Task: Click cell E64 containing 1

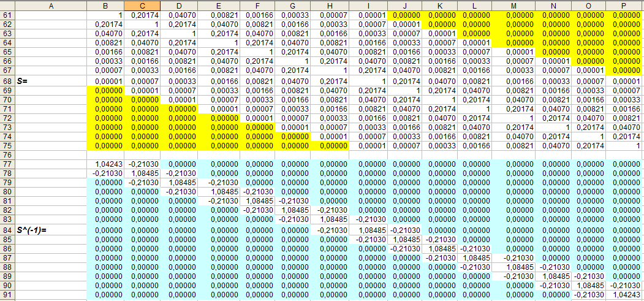Action: tap(218, 43)
